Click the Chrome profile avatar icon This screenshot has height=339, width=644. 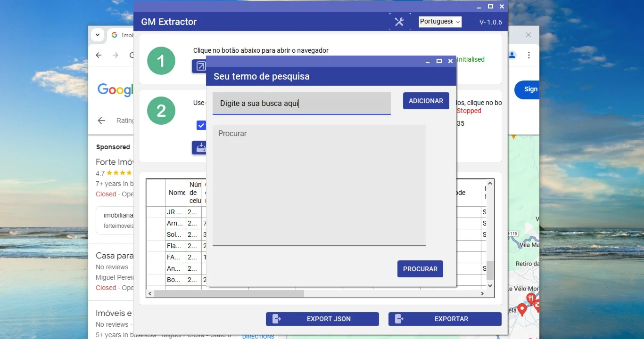512,55
